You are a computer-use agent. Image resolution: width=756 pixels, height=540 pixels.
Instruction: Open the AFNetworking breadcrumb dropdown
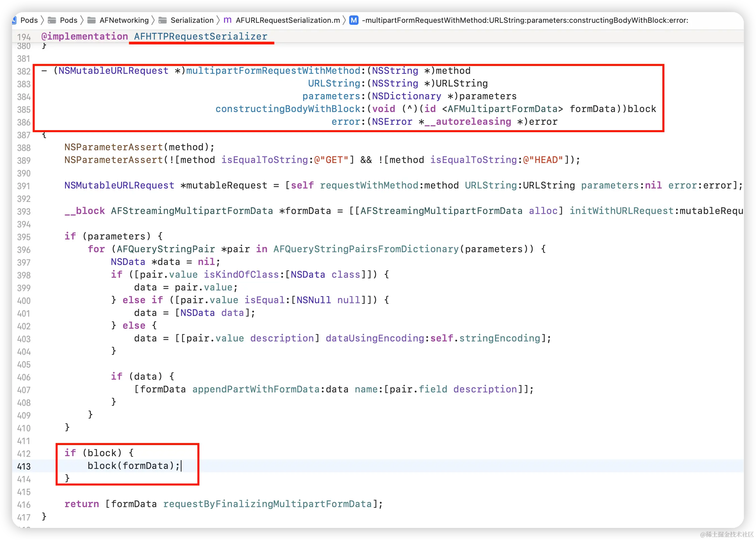tap(124, 20)
